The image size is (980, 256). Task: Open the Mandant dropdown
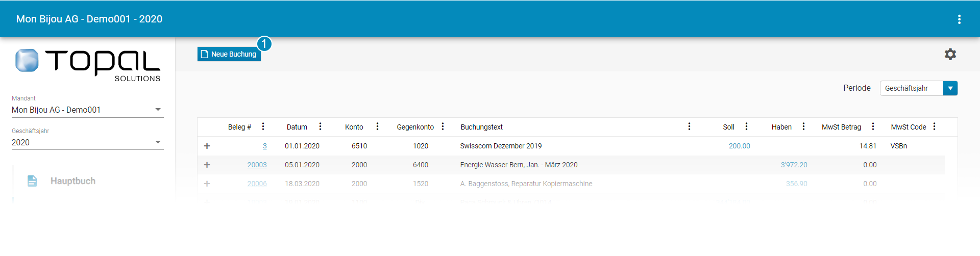pos(87,110)
